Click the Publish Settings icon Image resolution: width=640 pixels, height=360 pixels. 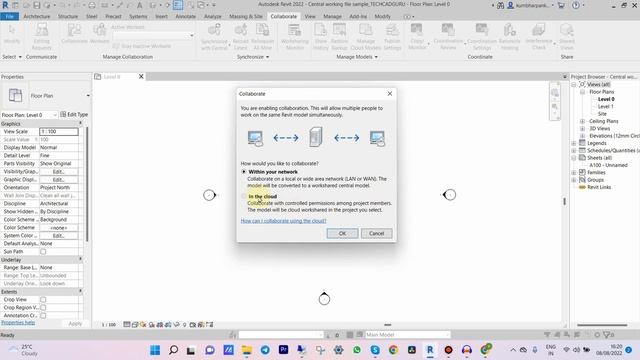(x=392, y=36)
